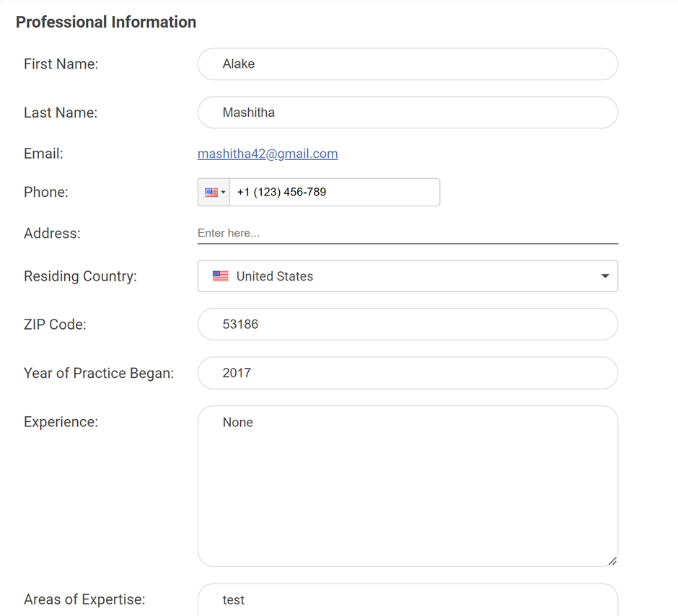Click the Last Name field showing Mashitha
Viewport: 678px width, 616px height.
tap(408, 113)
